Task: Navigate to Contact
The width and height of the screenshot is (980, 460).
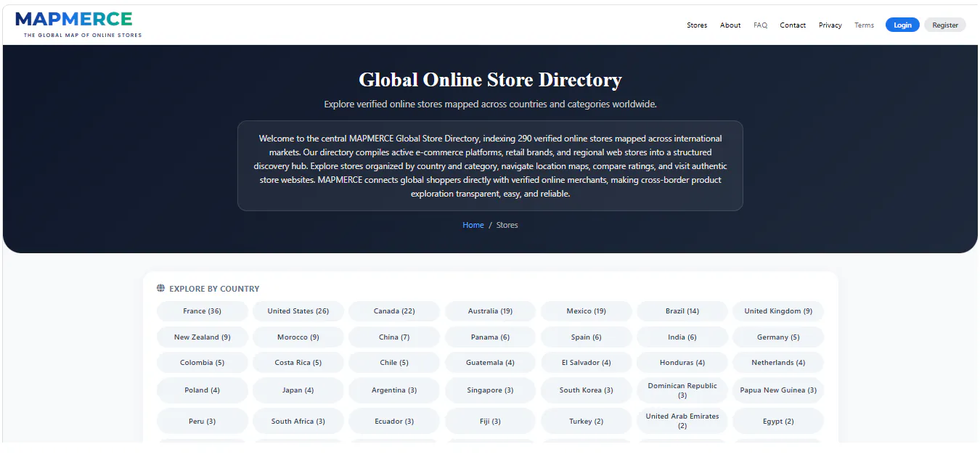Action: tap(793, 25)
